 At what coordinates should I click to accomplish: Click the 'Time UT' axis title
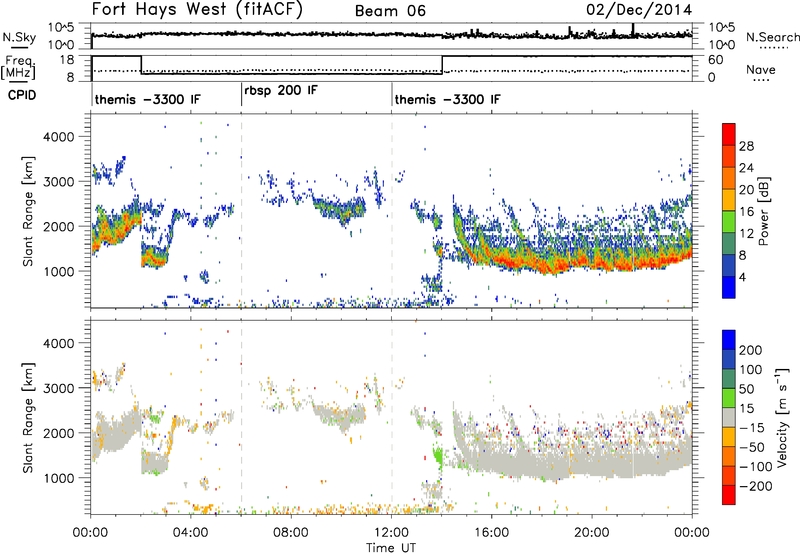391,548
